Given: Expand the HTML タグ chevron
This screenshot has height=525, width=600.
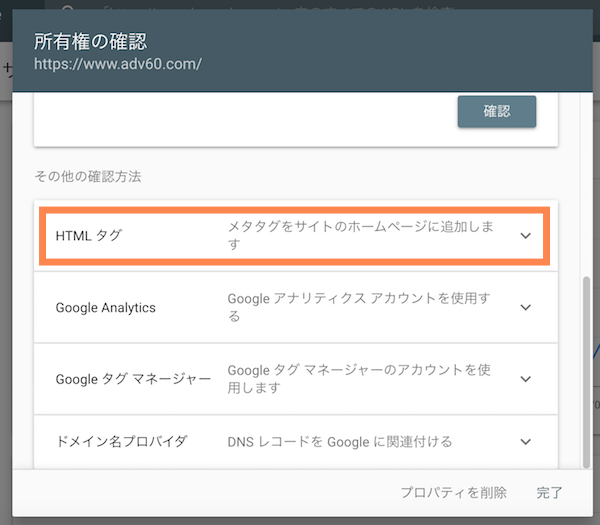Looking at the screenshot, I should pos(526,235).
